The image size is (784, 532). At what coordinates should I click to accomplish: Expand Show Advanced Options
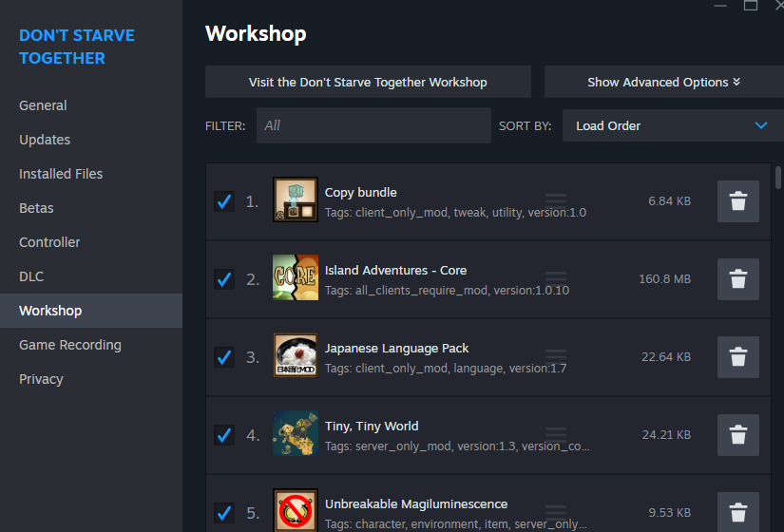663,82
